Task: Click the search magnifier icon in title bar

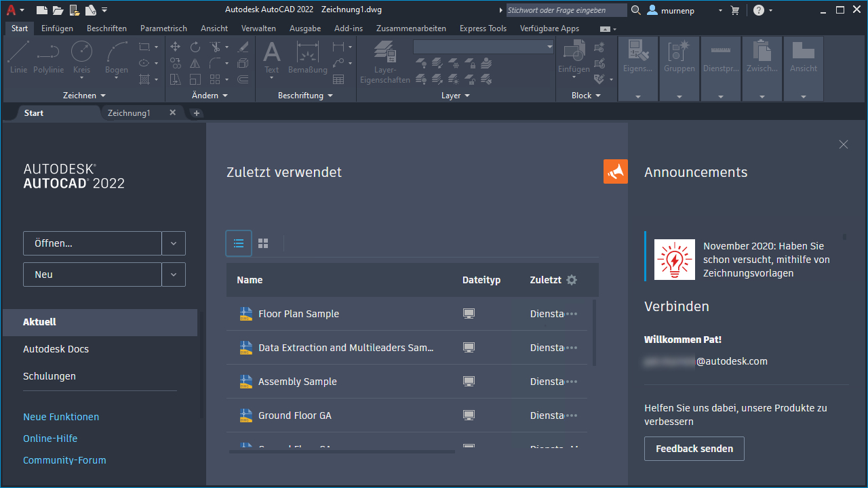Action: 635,10
